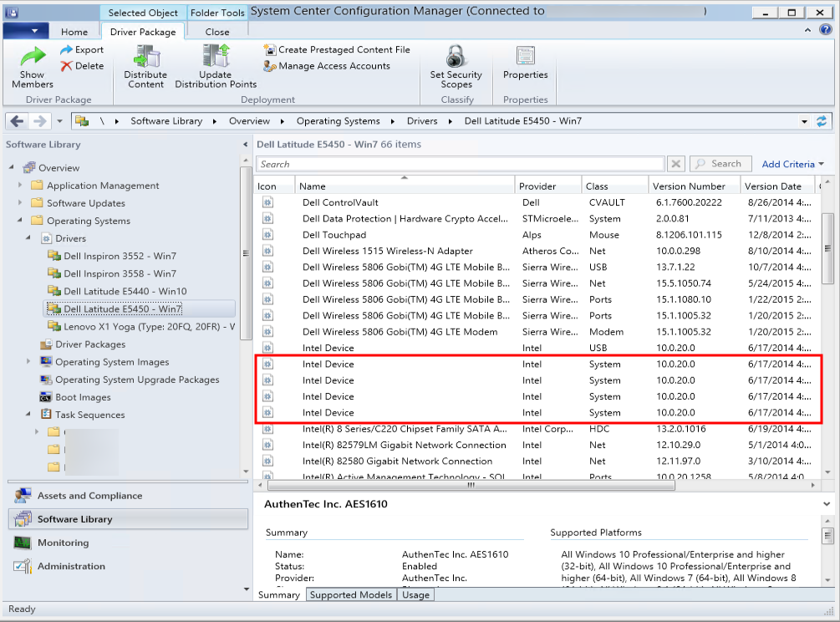Image resolution: width=840 pixels, height=622 pixels.
Task: Click the Export icon in ribbon
Action: (x=66, y=50)
